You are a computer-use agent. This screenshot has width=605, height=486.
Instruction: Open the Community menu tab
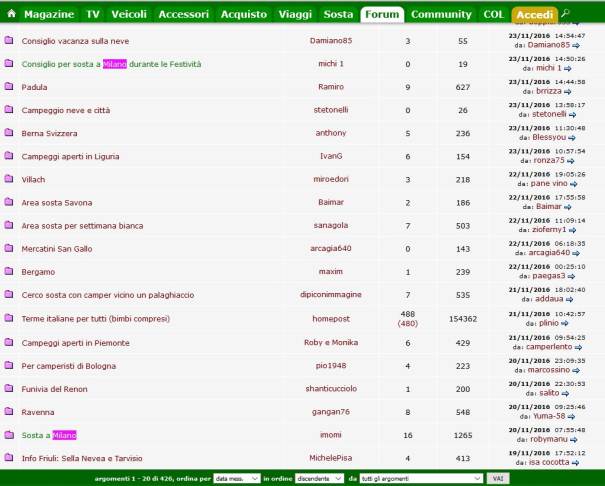(x=441, y=15)
